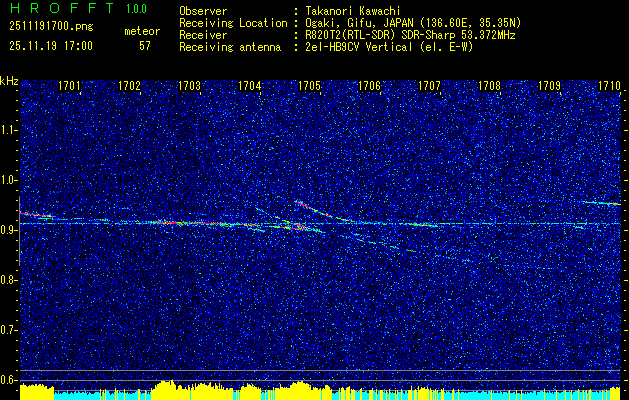Click the red echo at the spectrogram's left edge
The width and height of the screenshot is (629, 400).
[36, 215]
